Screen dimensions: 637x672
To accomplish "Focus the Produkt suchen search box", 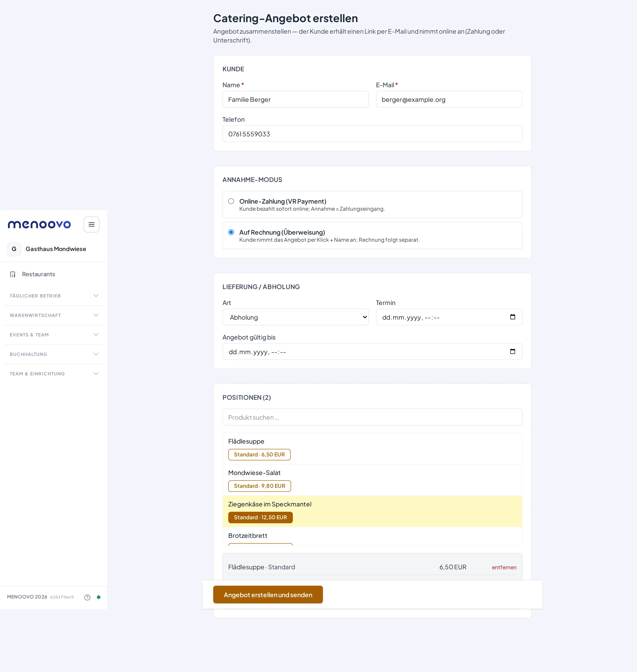I will 372,417.
